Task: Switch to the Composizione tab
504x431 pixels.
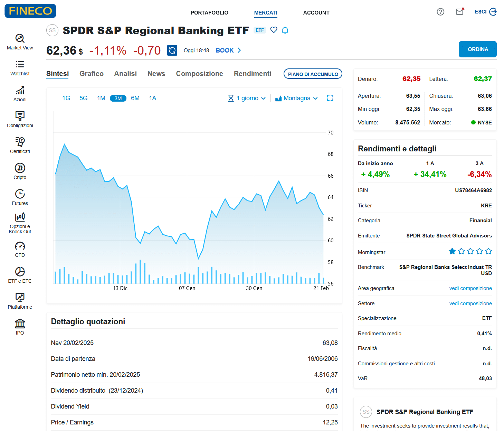Action: coord(199,74)
